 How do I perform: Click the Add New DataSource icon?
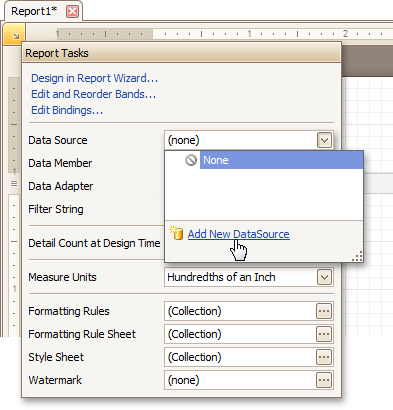pyautogui.click(x=177, y=233)
